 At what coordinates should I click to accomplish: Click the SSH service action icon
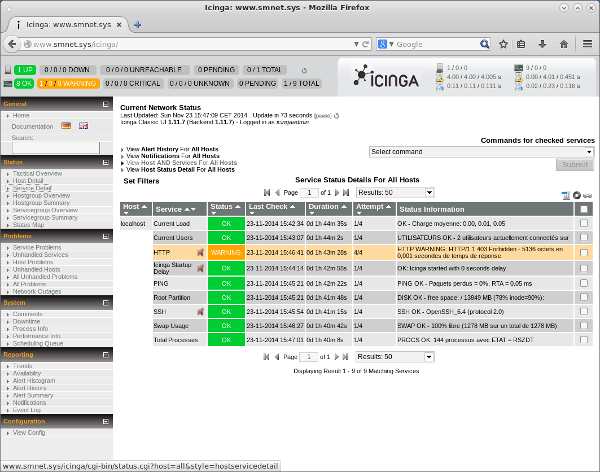coord(201,312)
